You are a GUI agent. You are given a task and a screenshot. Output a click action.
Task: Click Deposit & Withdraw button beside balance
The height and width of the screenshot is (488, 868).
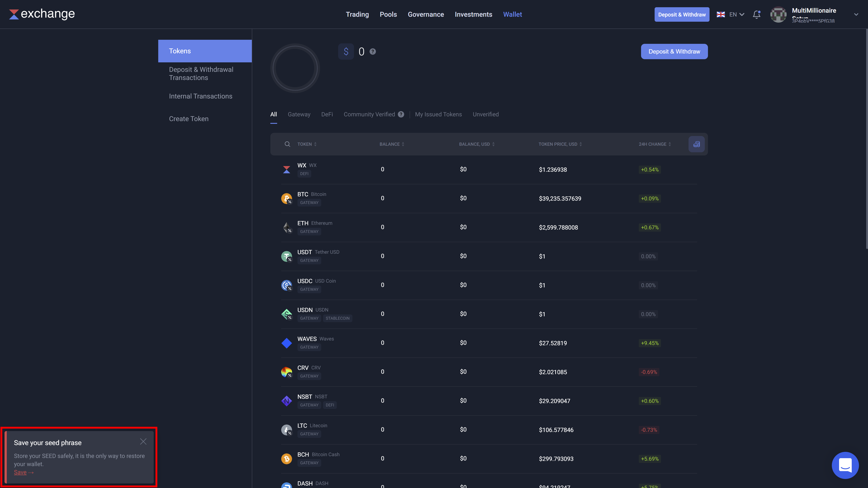pos(674,52)
